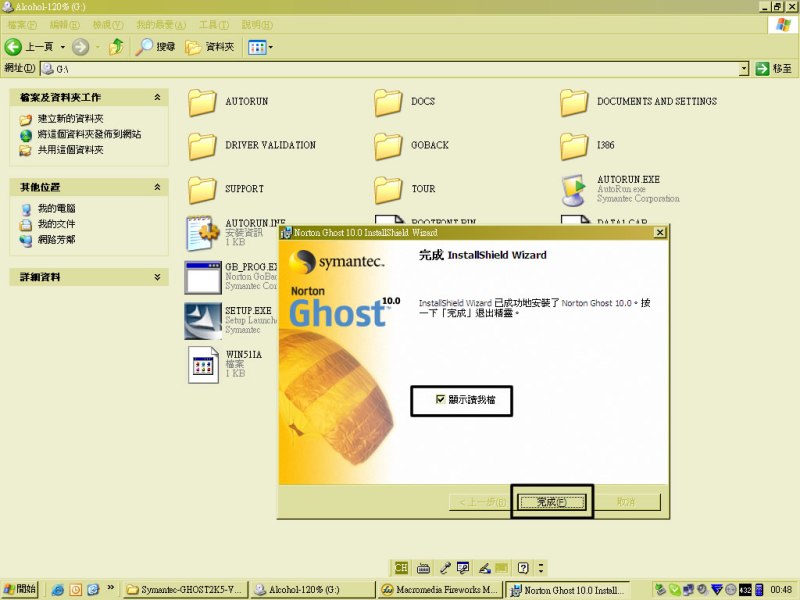The image size is (800, 600).
Task: Click the Back arrow icon in Explorer toolbar
Action: point(13,47)
